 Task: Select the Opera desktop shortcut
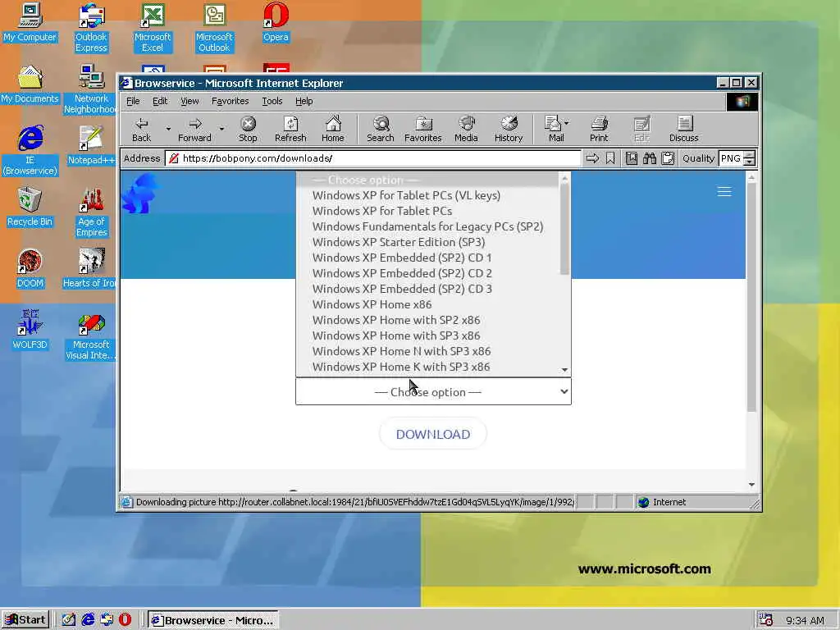tap(276, 22)
